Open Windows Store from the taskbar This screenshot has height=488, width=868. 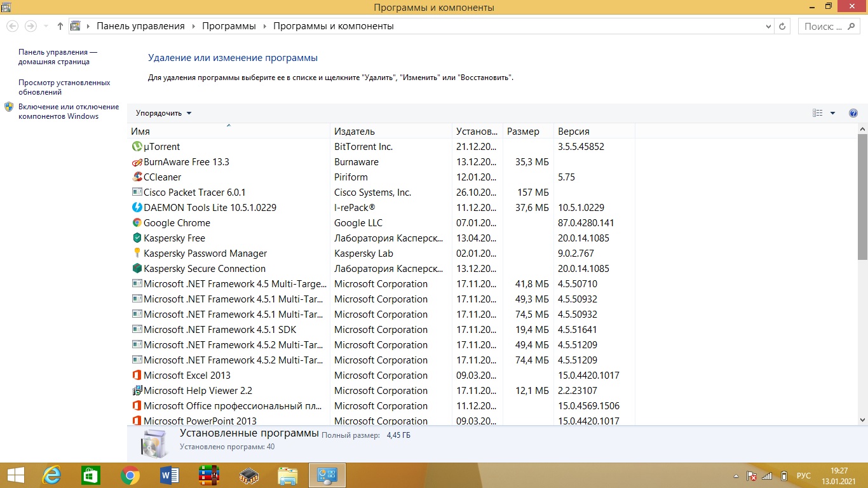coord(91,475)
